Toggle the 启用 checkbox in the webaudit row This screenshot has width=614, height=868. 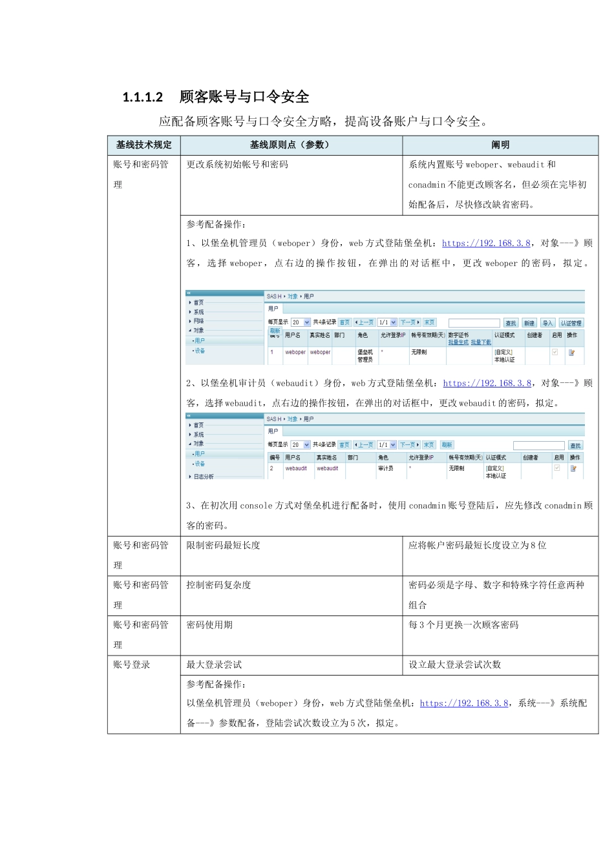(x=556, y=468)
